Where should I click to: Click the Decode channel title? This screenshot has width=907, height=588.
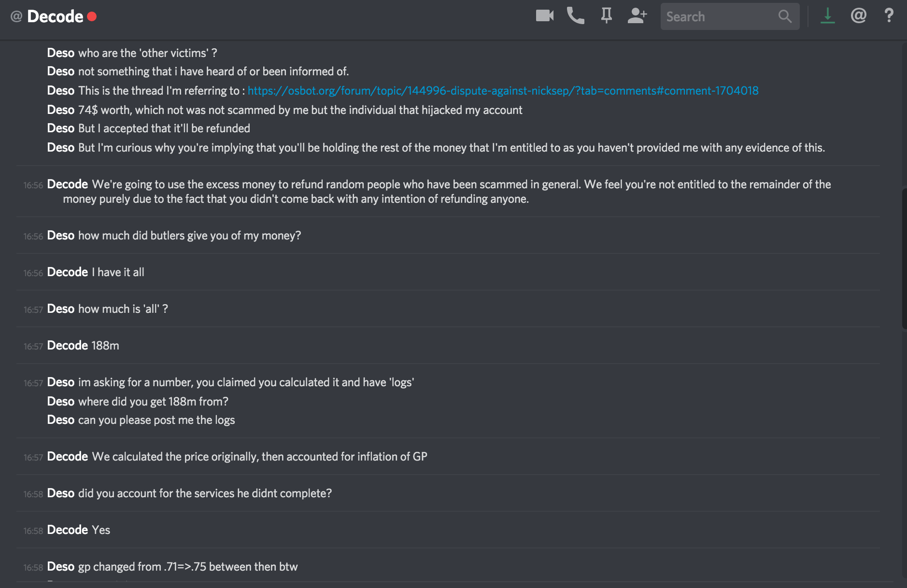[55, 16]
